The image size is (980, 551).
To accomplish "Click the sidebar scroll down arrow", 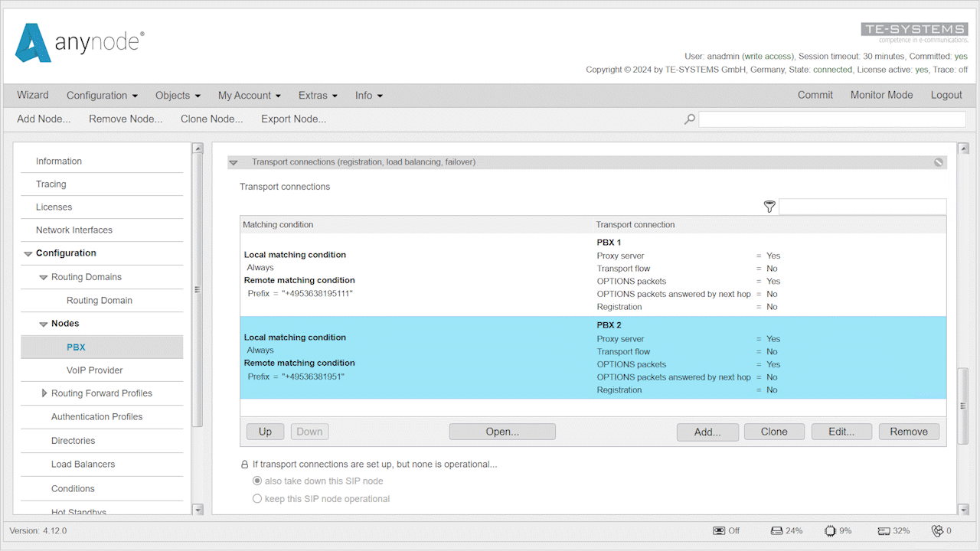I will click(x=198, y=510).
